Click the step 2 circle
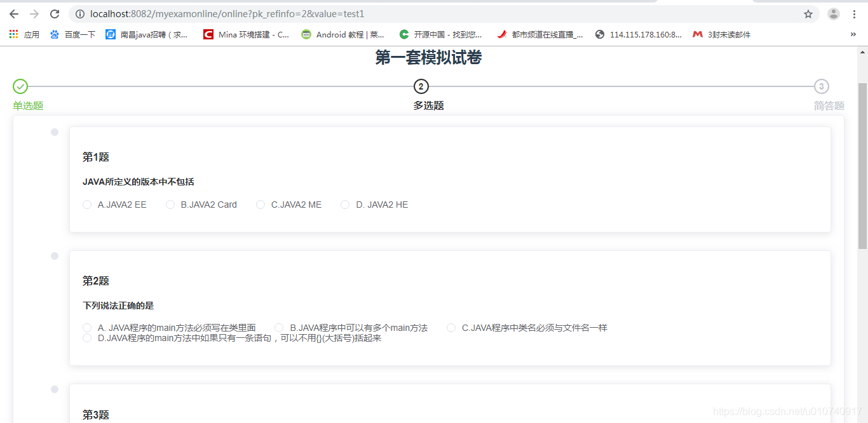Image resolution: width=868 pixels, height=423 pixels. click(421, 86)
